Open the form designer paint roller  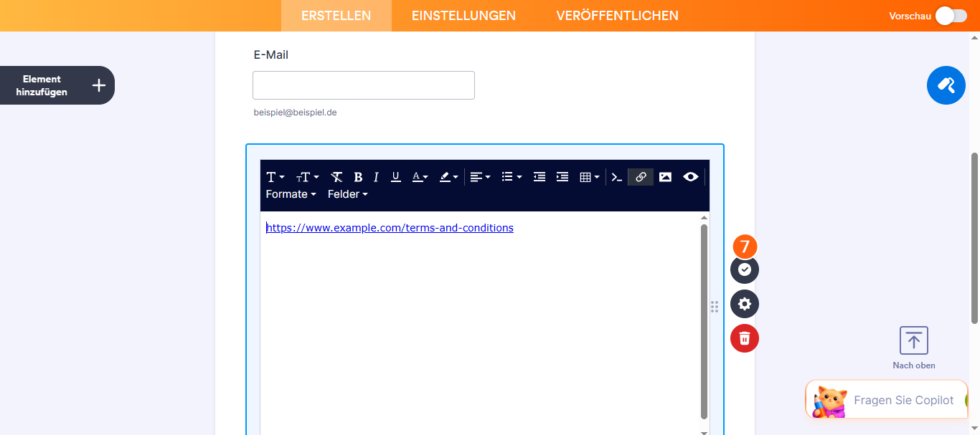click(x=946, y=85)
